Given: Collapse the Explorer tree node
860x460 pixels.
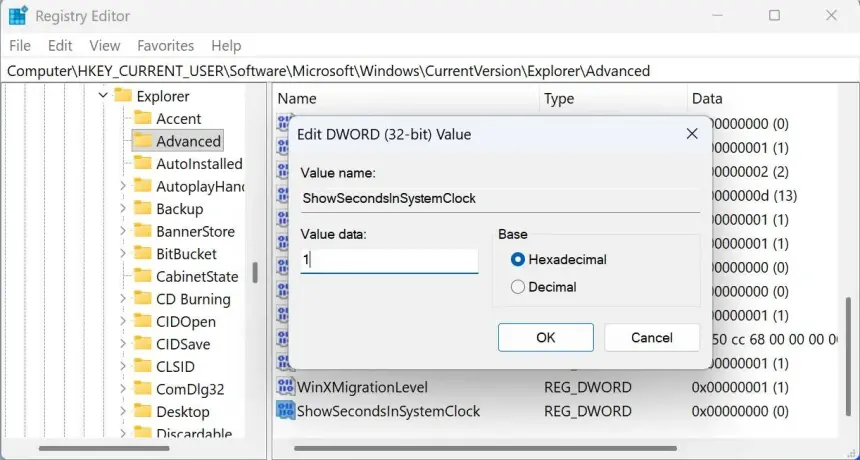Looking at the screenshot, I should coord(102,96).
